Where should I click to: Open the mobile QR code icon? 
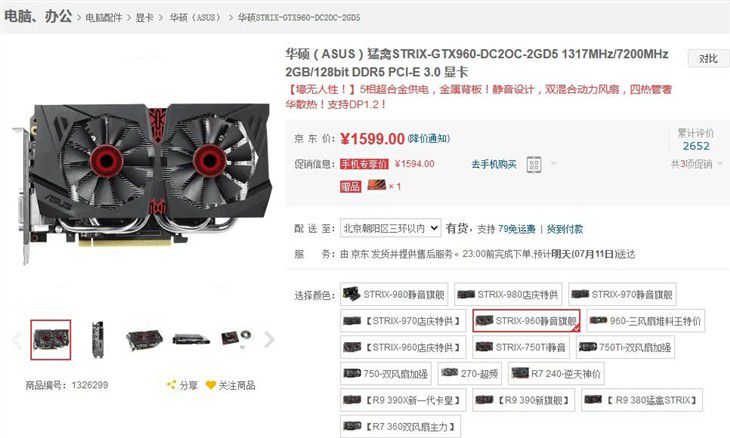click(x=534, y=164)
